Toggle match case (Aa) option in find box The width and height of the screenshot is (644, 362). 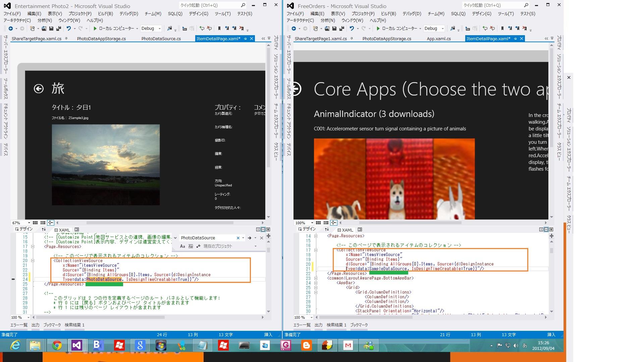click(x=182, y=246)
